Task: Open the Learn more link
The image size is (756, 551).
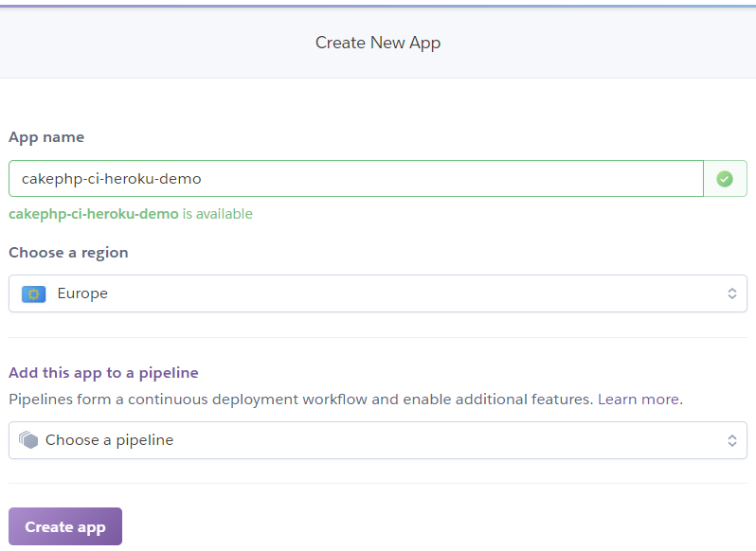Action: (x=639, y=400)
